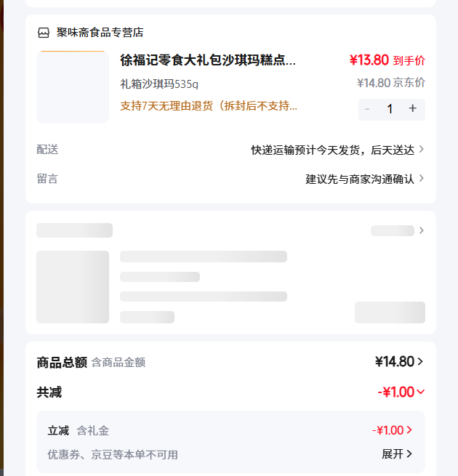458x476 pixels.
Task: Click the arrow next to ¥14.80 total
Action: tap(420, 362)
